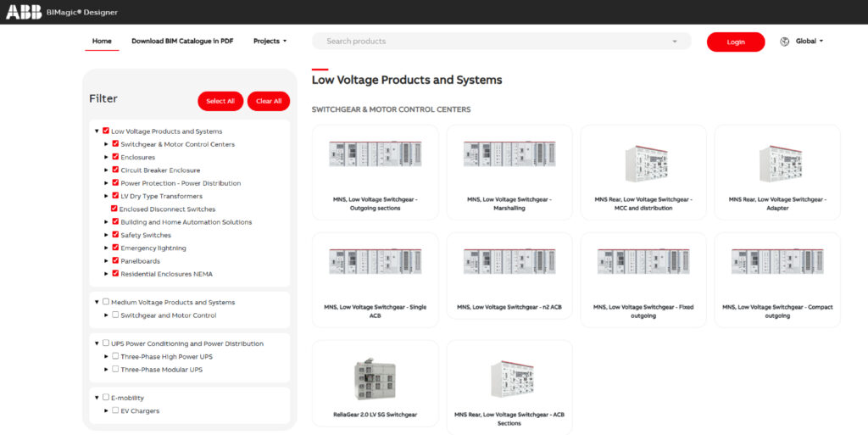Expand the Panelboards tree arrow
Viewport: 868px width, 435px height.
click(x=106, y=261)
